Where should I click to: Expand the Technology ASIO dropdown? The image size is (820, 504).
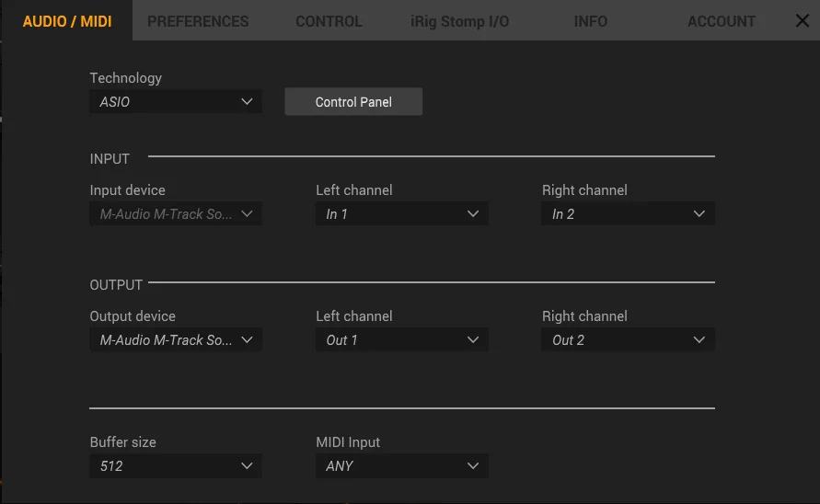[175, 102]
